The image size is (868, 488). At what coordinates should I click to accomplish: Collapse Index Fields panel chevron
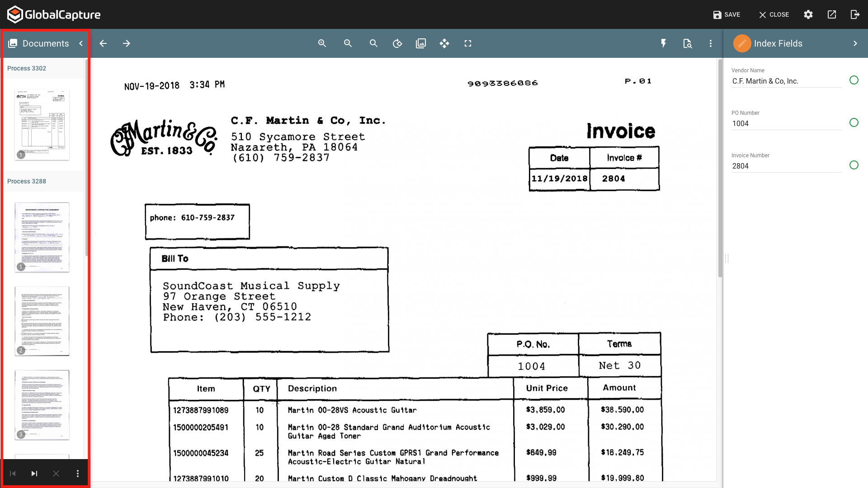[x=855, y=43]
